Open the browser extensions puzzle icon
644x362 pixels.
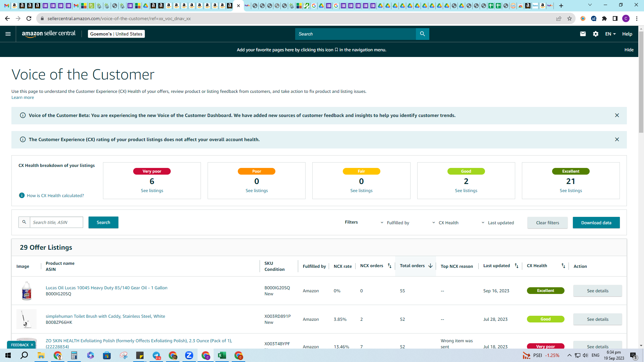604,18
